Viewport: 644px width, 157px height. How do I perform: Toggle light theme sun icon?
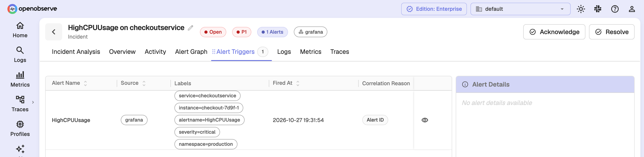coord(581,9)
